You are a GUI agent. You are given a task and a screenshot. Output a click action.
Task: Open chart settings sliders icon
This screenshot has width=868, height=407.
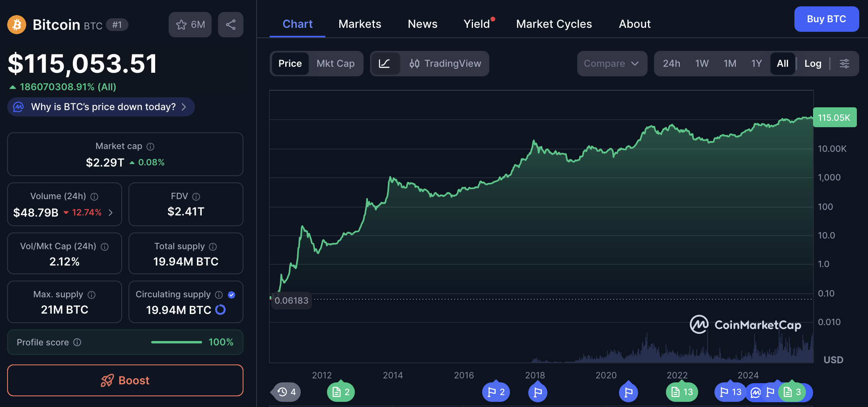[x=844, y=64]
